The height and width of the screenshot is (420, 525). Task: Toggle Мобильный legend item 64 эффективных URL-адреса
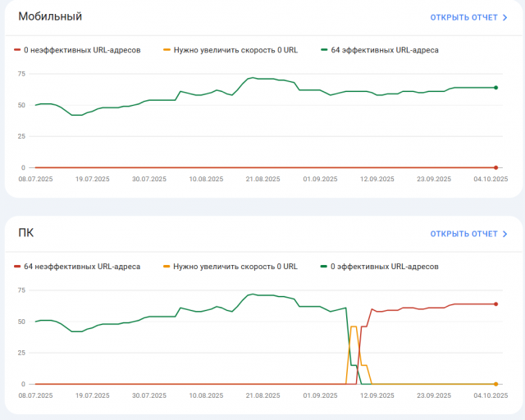pyautogui.click(x=384, y=50)
